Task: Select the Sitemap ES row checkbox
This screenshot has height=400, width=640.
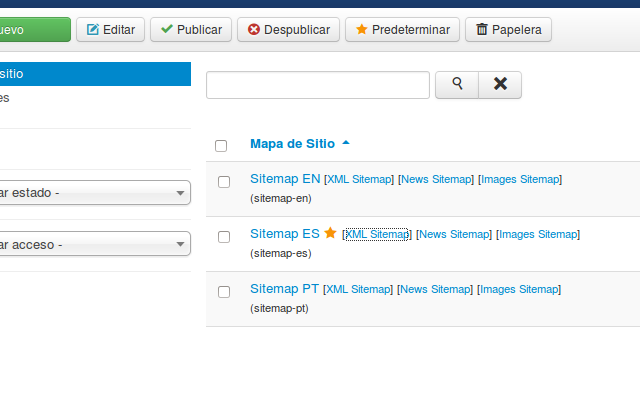Action: coord(224,236)
